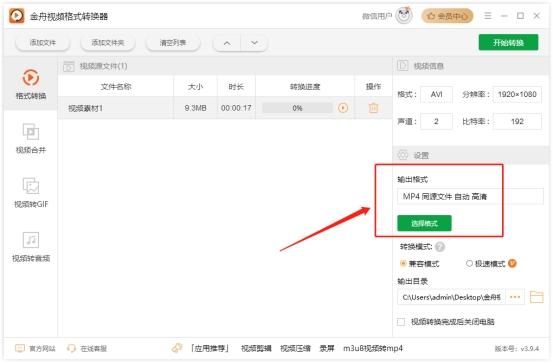Click the 转换进度 column header
The height and width of the screenshot is (364, 553).
click(x=305, y=86)
